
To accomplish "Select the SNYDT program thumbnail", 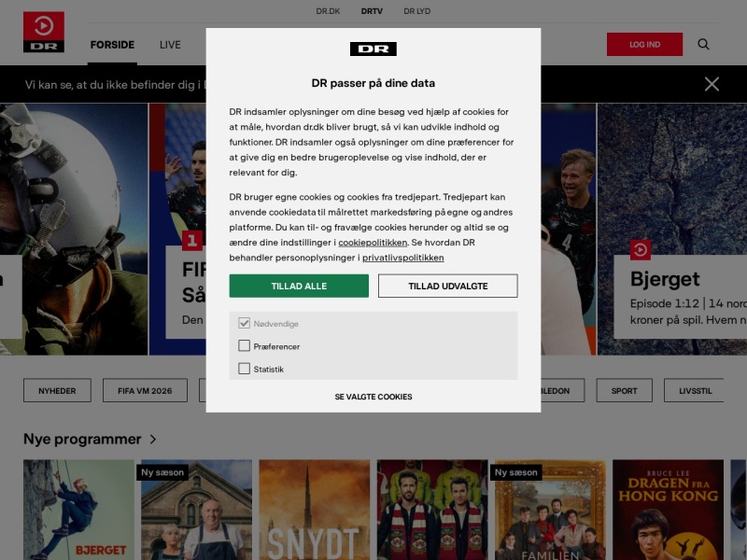I will (314, 510).
